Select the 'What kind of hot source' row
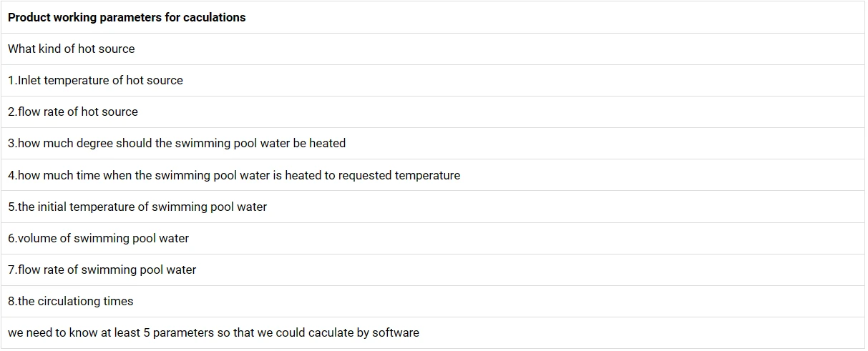The width and height of the screenshot is (868, 351). tap(433, 49)
